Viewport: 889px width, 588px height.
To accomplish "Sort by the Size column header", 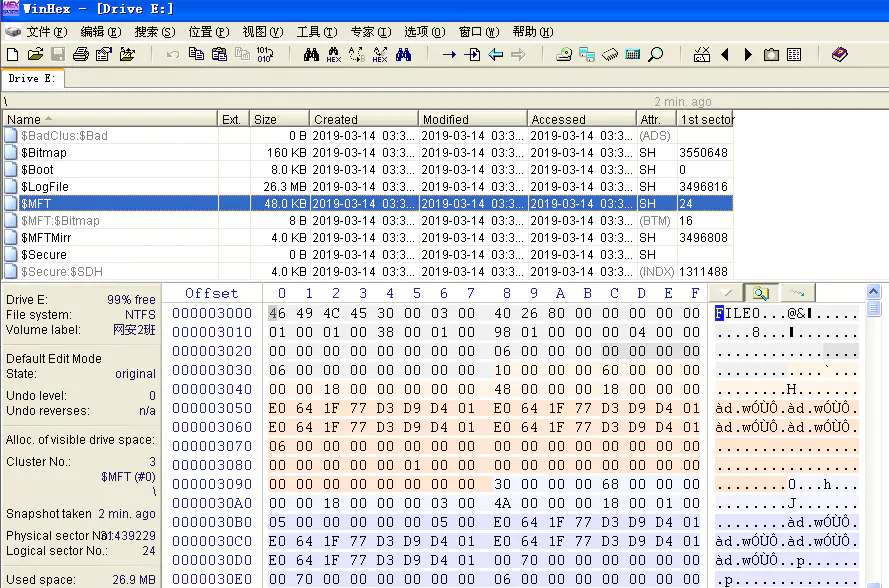I will 279,119.
